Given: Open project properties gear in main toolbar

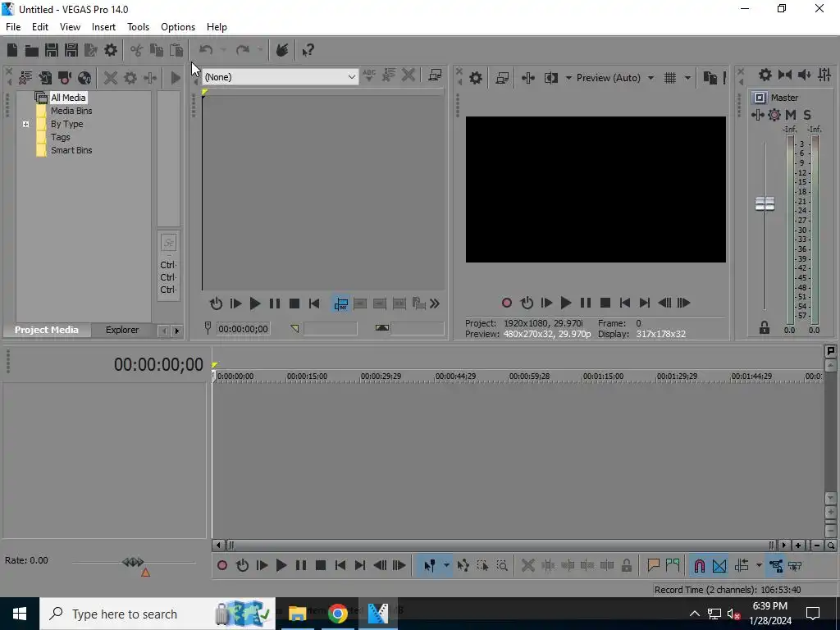Looking at the screenshot, I should (x=111, y=50).
